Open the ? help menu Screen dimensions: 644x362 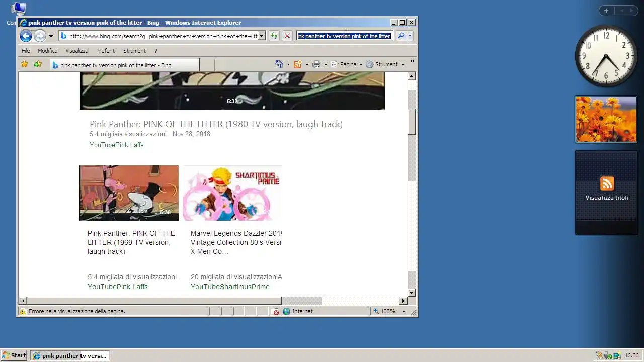coord(156,51)
